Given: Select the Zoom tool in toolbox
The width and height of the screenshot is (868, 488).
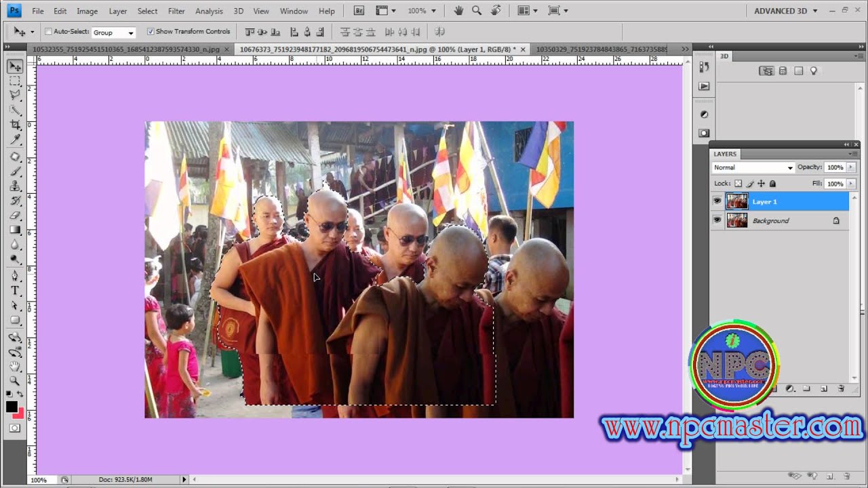Looking at the screenshot, I should click(15, 381).
